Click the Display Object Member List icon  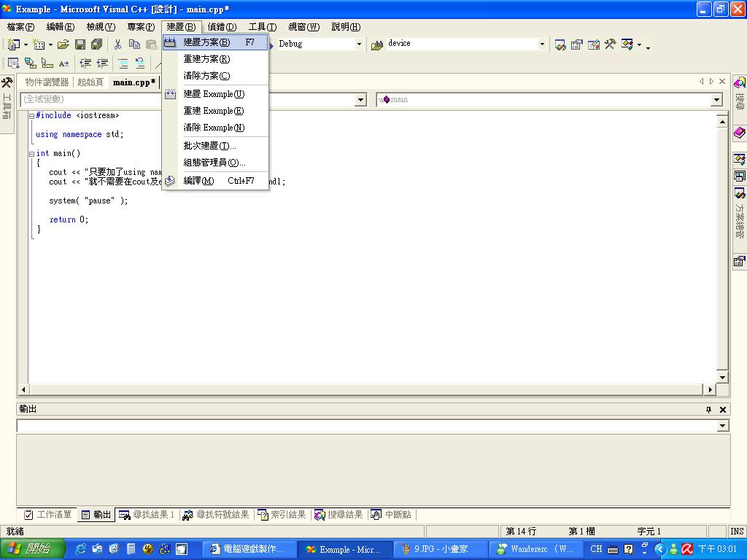click(13, 63)
